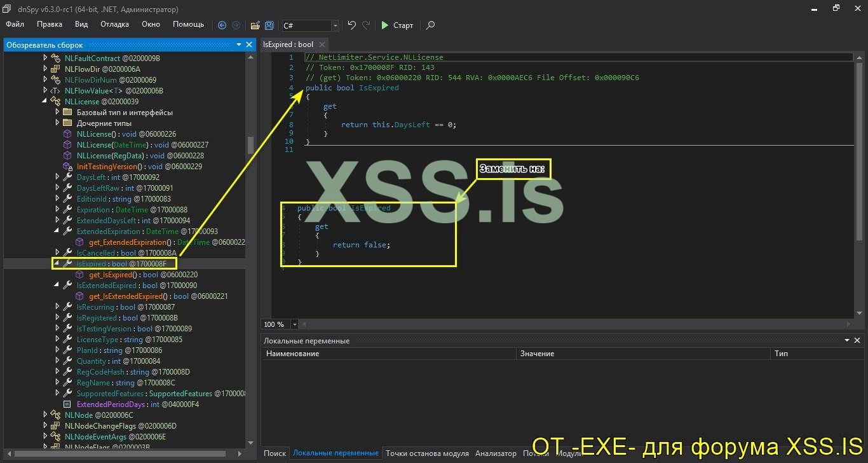868x463 pixels.
Task: Click the DaysLeftRaw property wrench icon
Action: [x=67, y=188]
